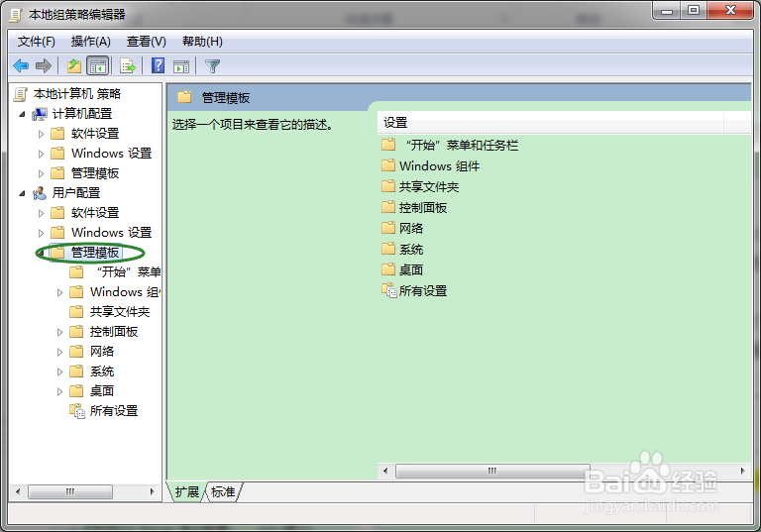This screenshot has width=761, height=532.
Task: Click the 管理模板 header folder icon
Action: (x=184, y=97)
